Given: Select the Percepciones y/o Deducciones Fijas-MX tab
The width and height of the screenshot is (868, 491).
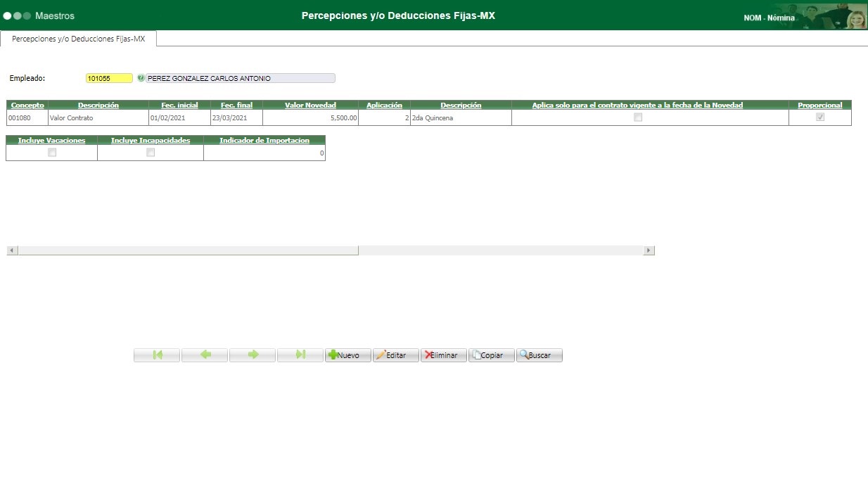Looking at the screenshot, I should (78, 39).
